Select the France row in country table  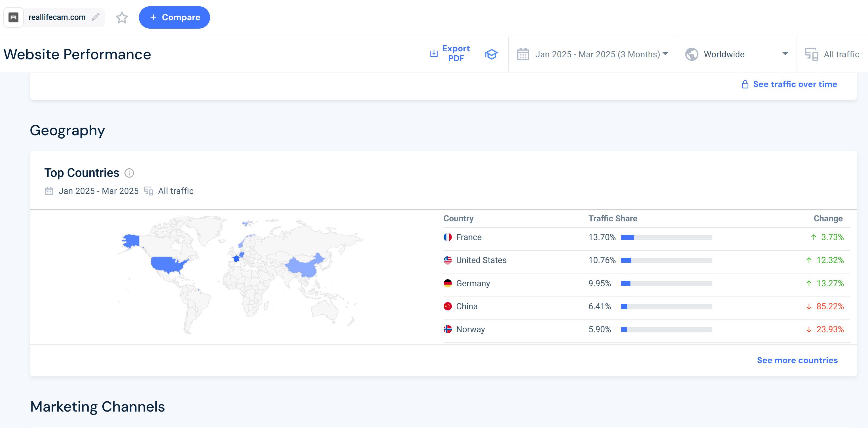[469, 237]
